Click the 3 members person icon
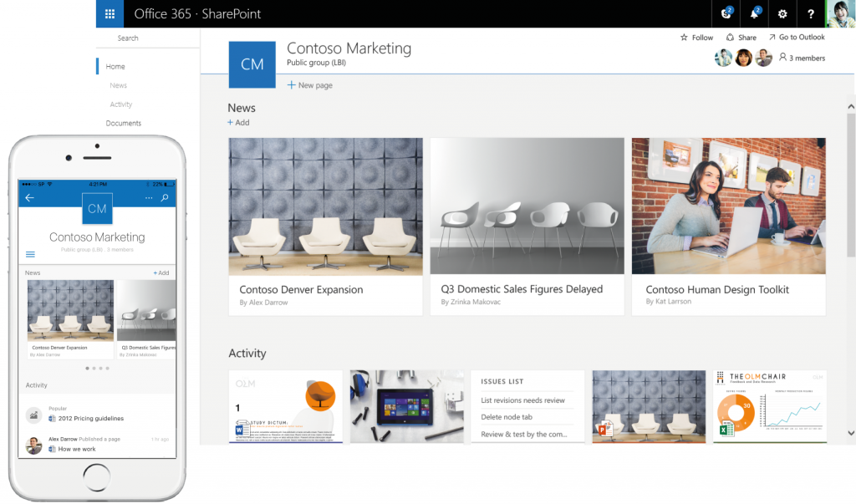The width and height of the screenshot is (856, 504). pyautogui.click(x=782, y=58)
